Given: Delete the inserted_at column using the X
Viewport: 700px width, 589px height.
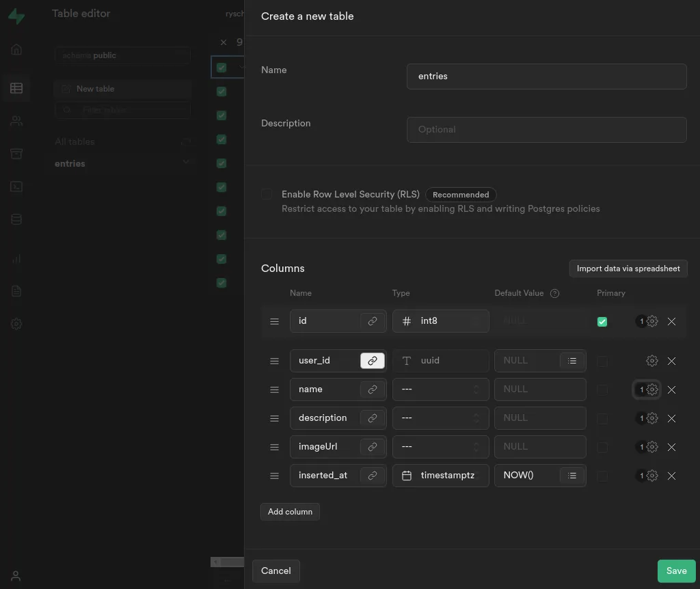Looking at the screenshot, I should click(x=671, y=476).
